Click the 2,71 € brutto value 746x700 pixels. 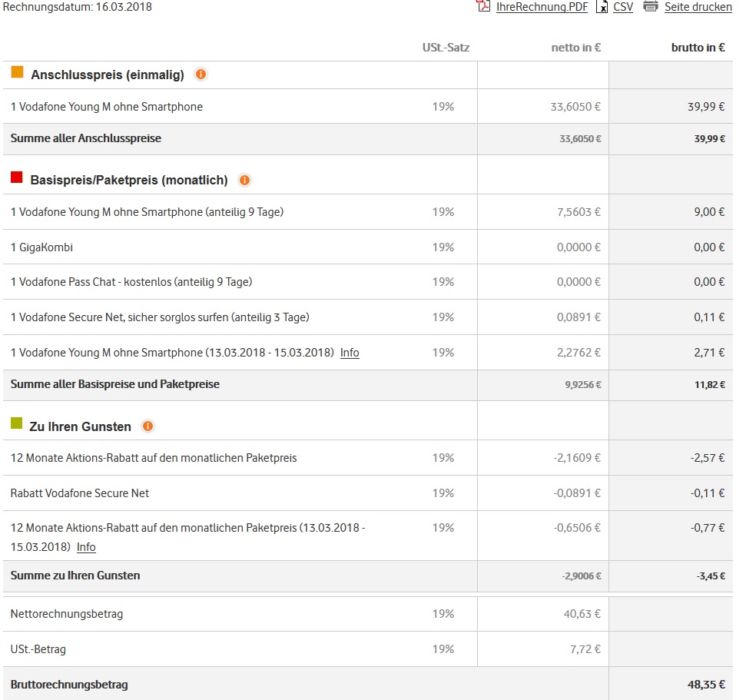[709, 353]
